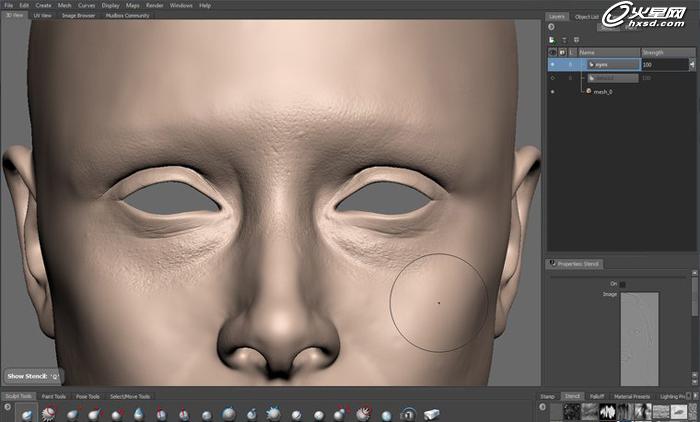Click the Show Stencil button

pyautogui.click(x=30, y=376)
